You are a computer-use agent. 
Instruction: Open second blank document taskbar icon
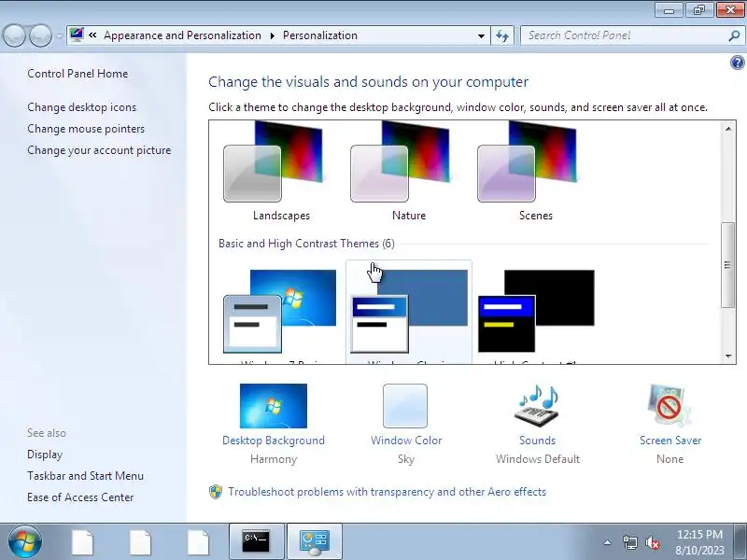click(141, 542)
